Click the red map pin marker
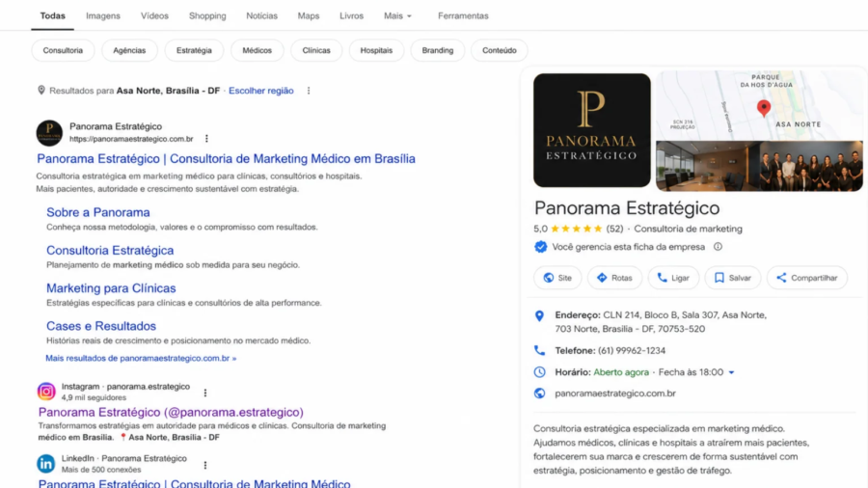Image resolution: width=868 pixels, height=488 pixels. pos(764,108)
